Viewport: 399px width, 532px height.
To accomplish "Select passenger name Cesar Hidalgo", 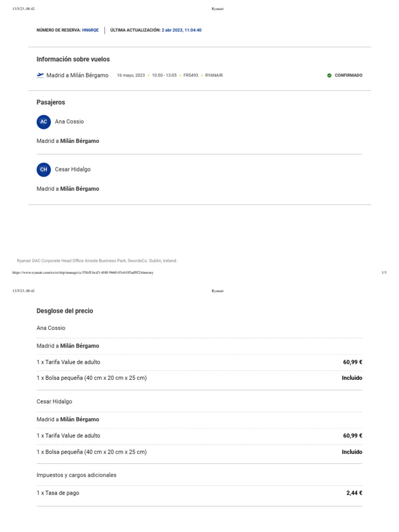I will click(72, 169).
